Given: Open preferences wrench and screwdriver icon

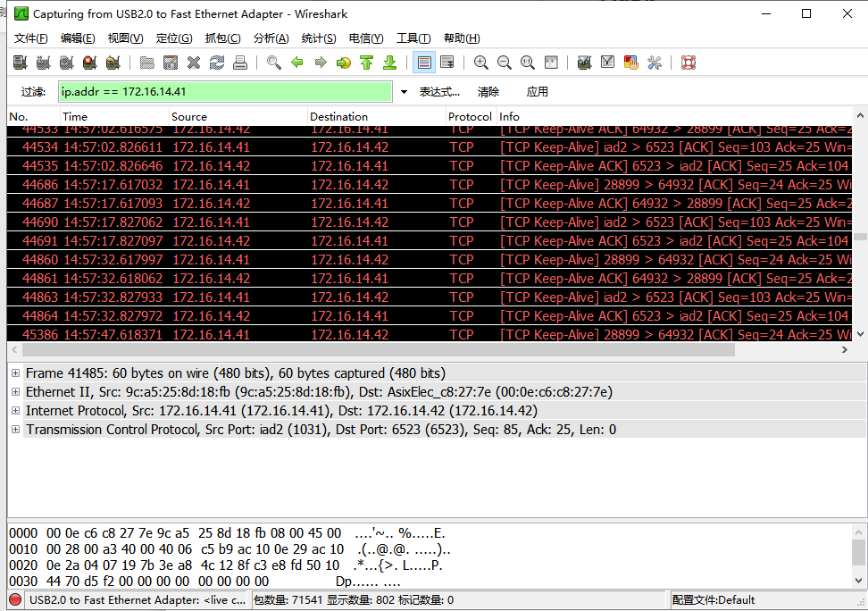Looking at the screenshot, I should 655,63.
